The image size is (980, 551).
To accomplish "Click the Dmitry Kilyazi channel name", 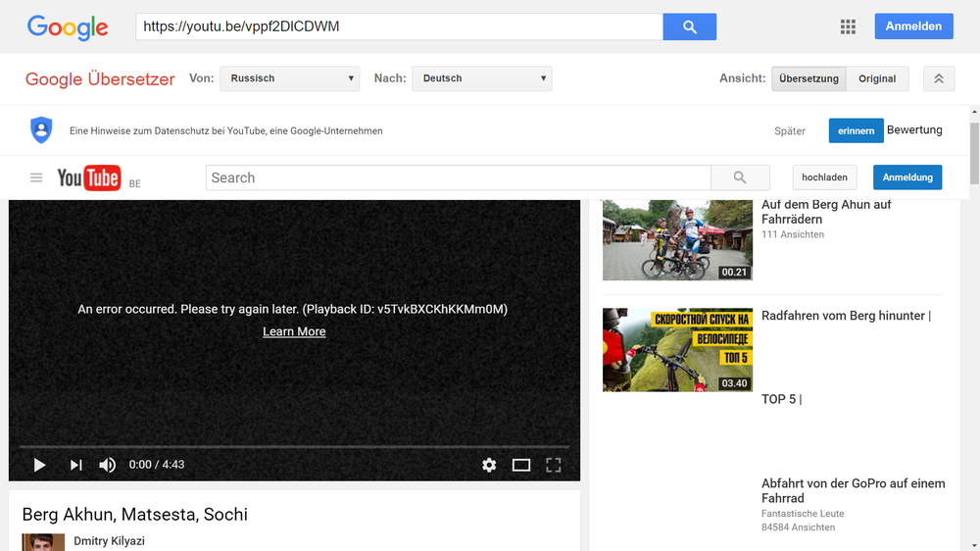I will pyautogui.click(x=109, y=541).
